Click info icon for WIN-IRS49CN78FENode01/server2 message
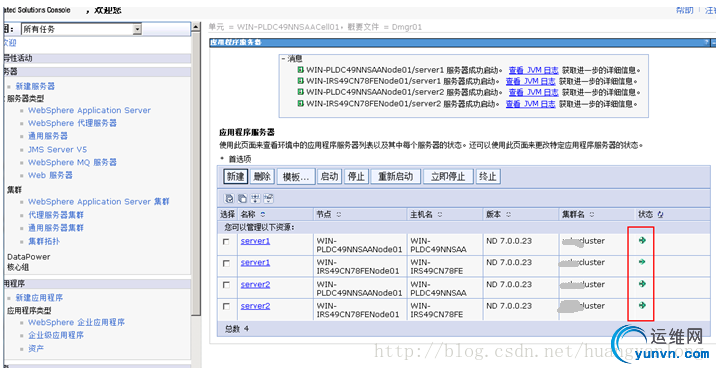The width and height of the screenshot is (716, 371). point(300,103)
